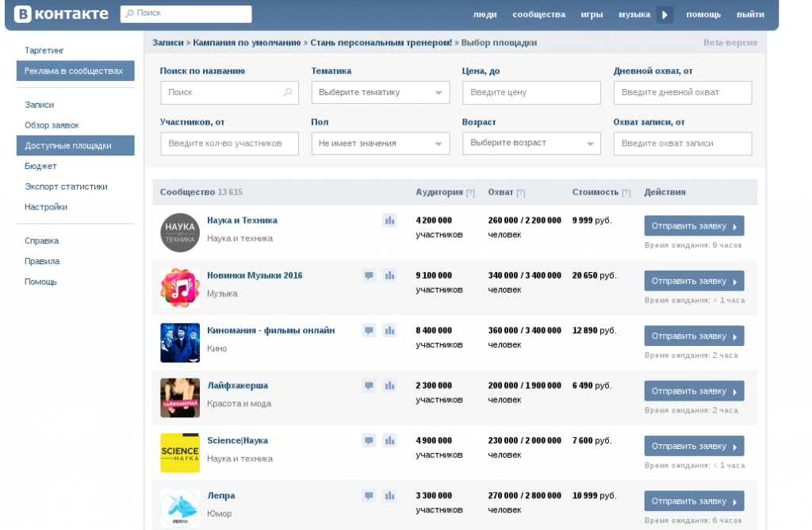Click люди in top navigation
This screenshot has width=812, height=530.
pos(485,14)
